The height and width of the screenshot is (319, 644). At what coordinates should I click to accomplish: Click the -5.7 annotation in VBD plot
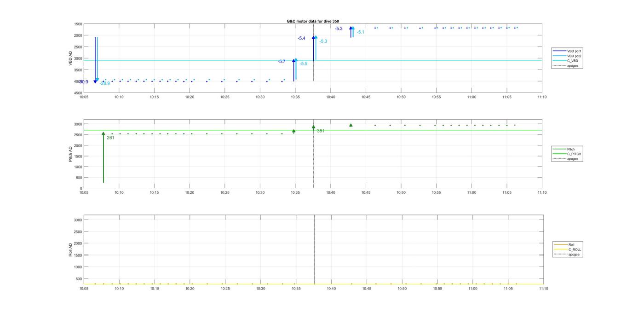coord(282,61)
